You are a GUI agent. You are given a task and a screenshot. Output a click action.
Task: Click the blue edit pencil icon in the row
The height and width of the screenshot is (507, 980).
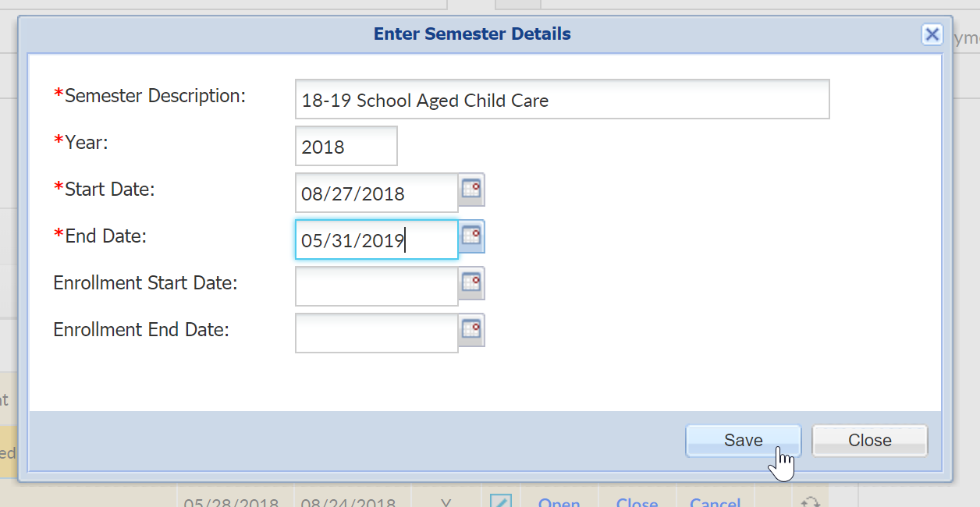(x=500, y=501)
